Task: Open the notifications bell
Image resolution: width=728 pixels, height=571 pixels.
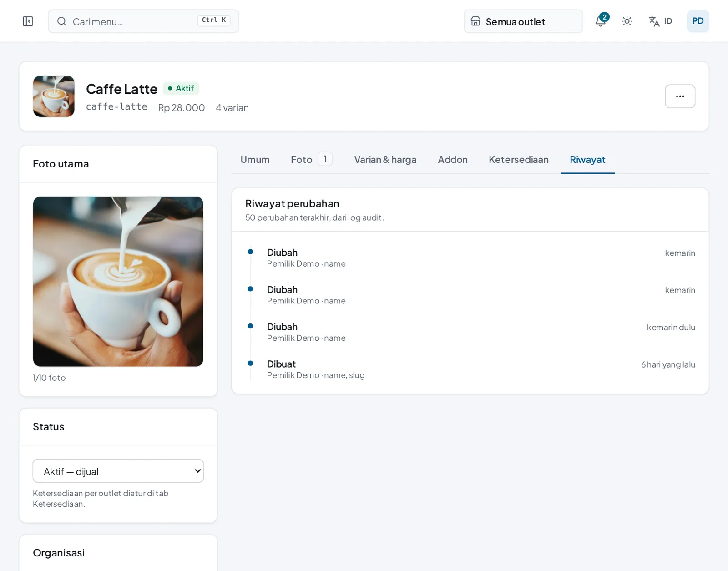Action: click(601, 21)
